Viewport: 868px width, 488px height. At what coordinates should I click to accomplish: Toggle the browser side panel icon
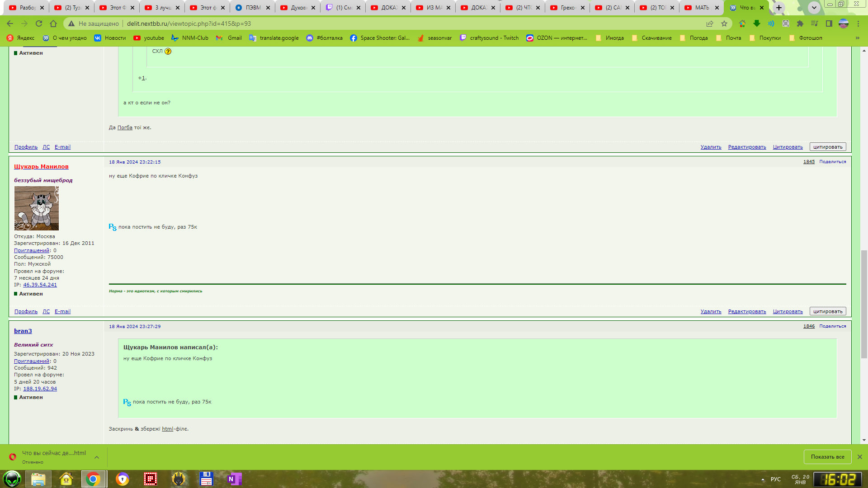[x=829, y=23]
